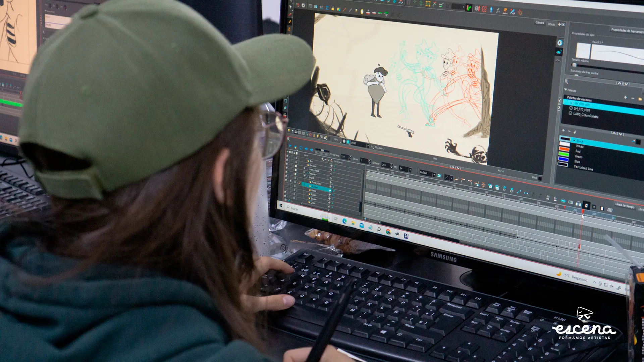Open the FPS 24 dropdown arrow
This screenshot has width=644, height=362.
[x=410, y=170]
